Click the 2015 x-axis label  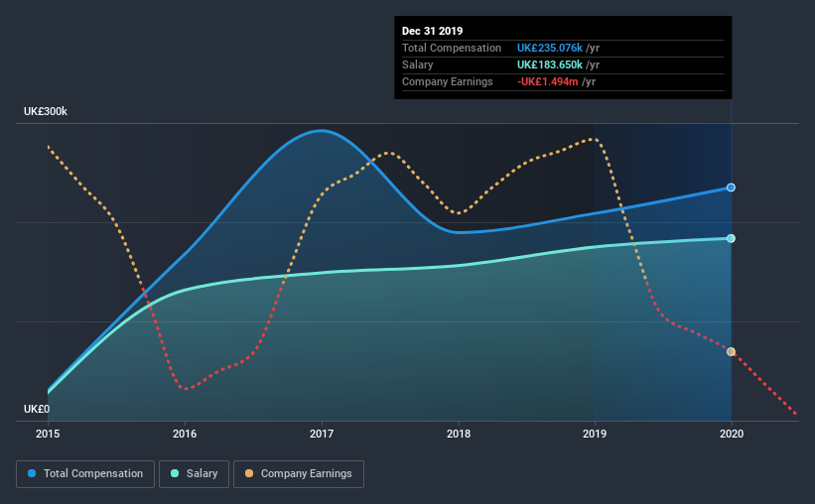point(48,434)
